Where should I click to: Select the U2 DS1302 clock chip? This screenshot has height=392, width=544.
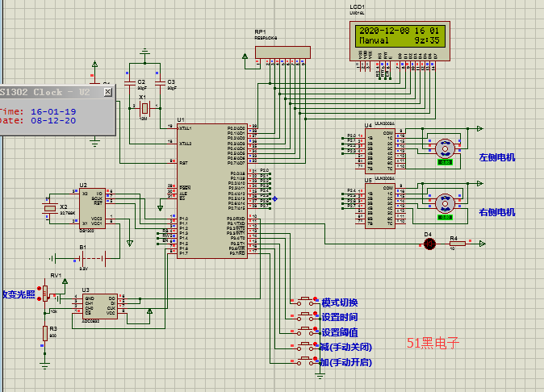(90, 208)
